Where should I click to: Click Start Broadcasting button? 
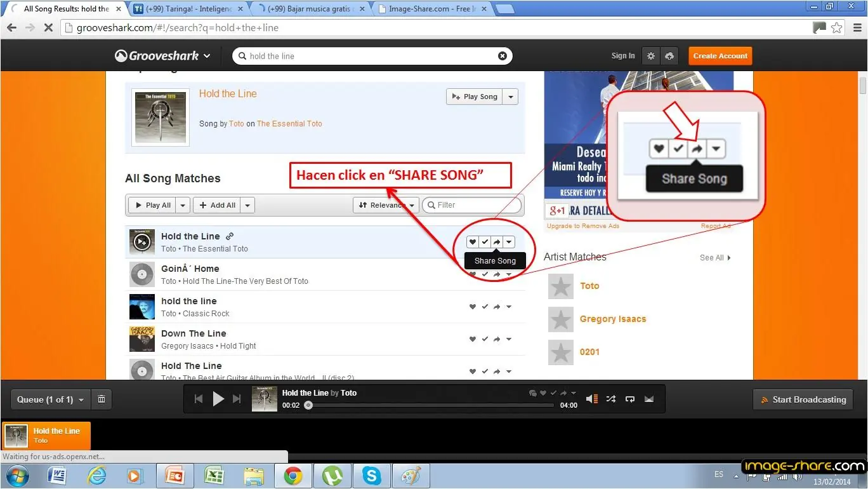(x=803, y=399)
